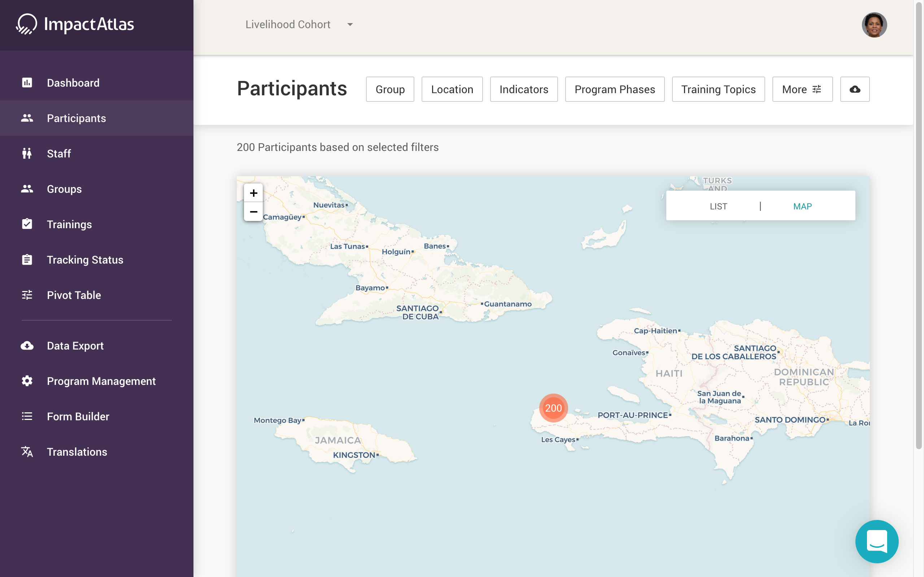Zoom in on the map
Screen dimensions: 924x577
pos(253,193)
